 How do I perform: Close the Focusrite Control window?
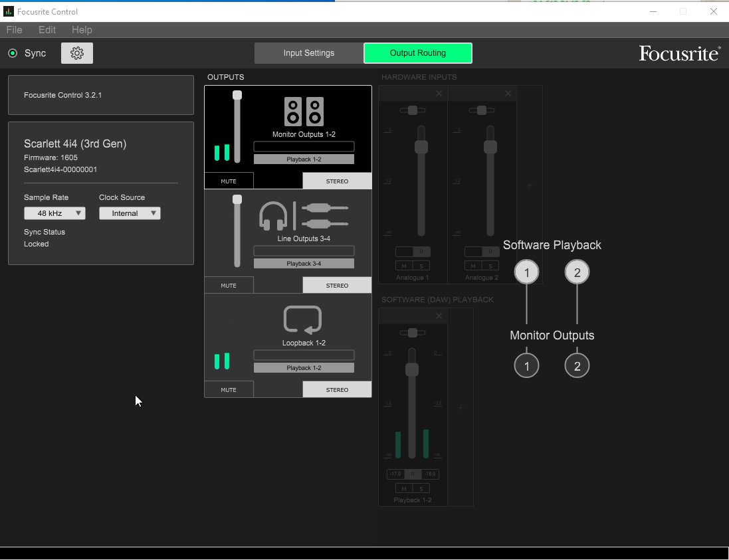(x=714, y=11)
